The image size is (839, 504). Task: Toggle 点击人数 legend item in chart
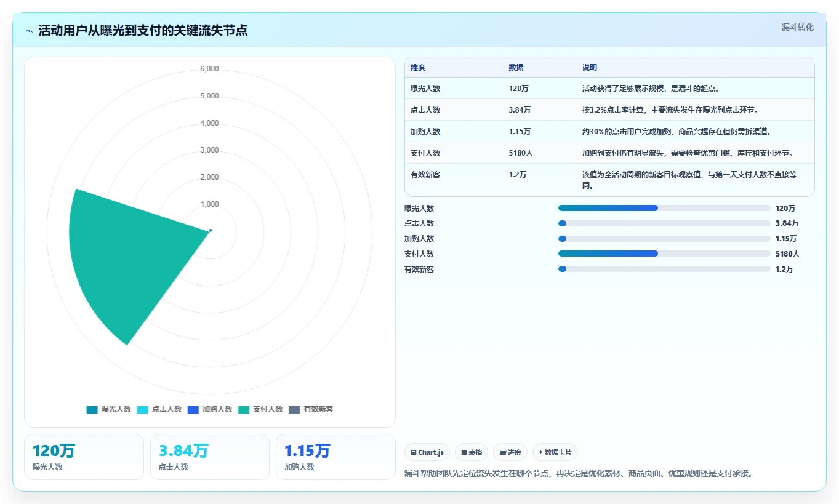click(x=159, y=409)
